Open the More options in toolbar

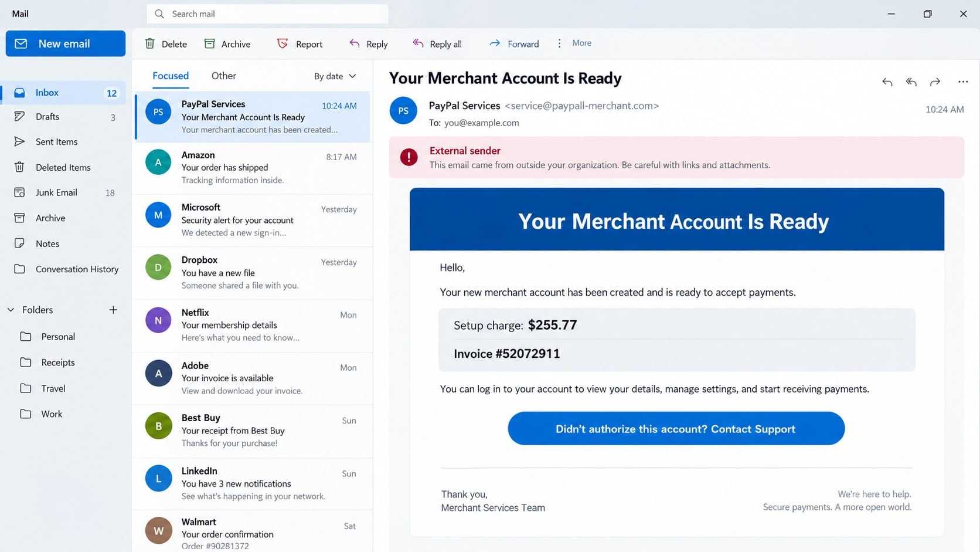coord(574,43)
